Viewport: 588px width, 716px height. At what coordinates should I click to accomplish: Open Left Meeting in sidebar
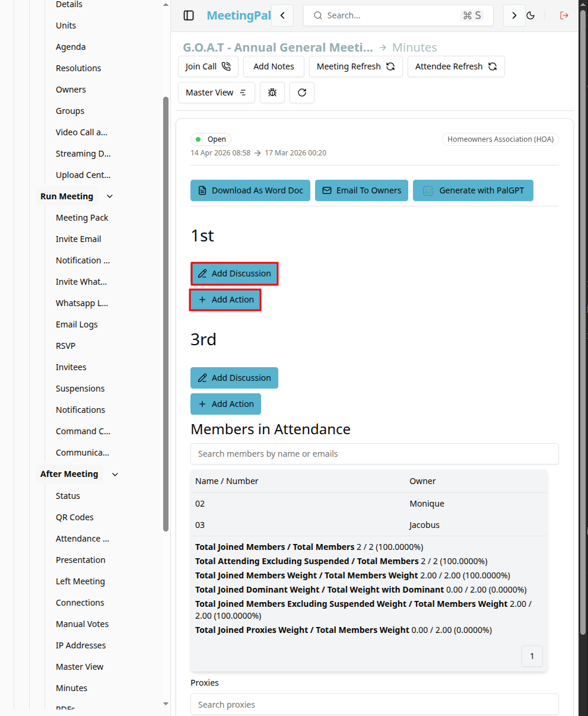(80, 581)
